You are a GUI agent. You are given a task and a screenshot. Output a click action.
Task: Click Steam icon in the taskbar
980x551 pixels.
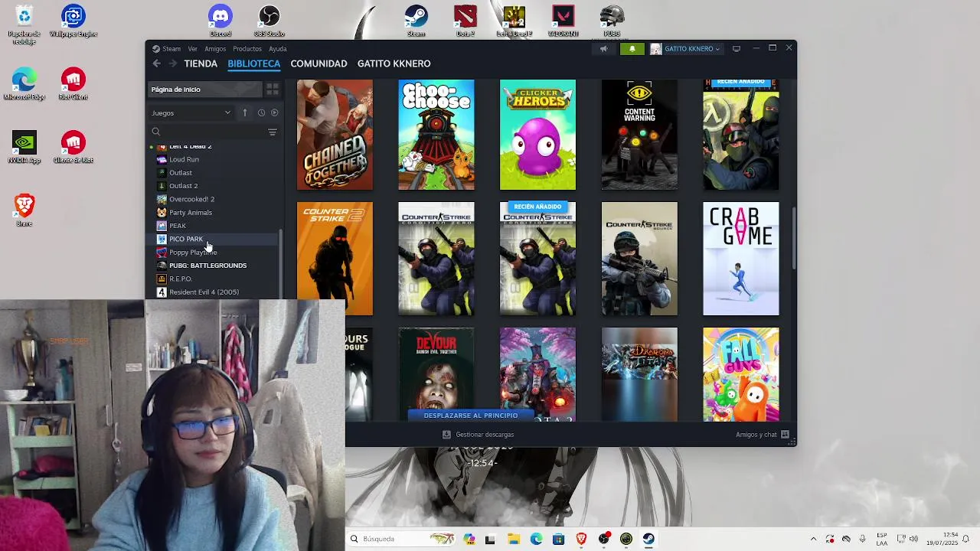(x=648, y=539)
